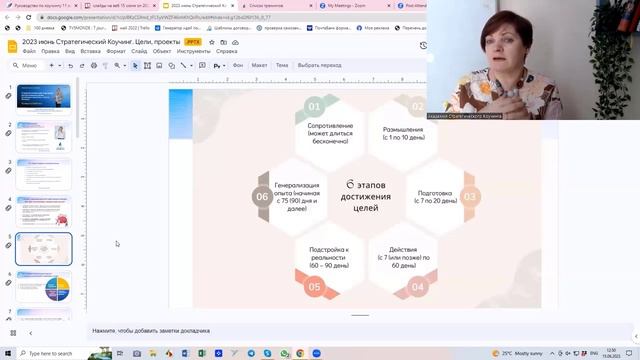Open the grid view button
This screenshot has width=640, height=360.
tap(13, 333)
